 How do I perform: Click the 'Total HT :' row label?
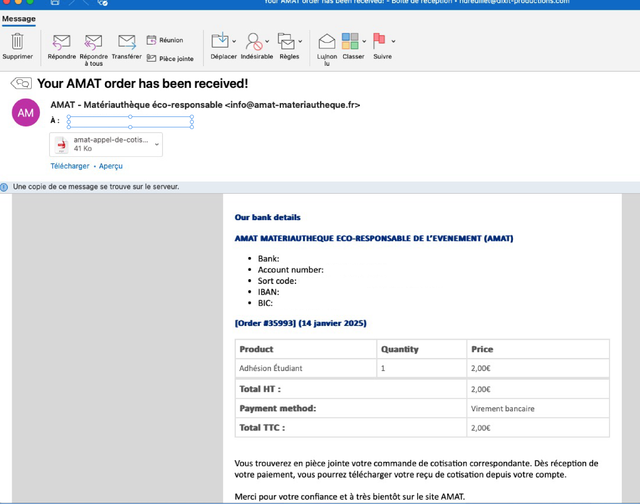(260, 389)
